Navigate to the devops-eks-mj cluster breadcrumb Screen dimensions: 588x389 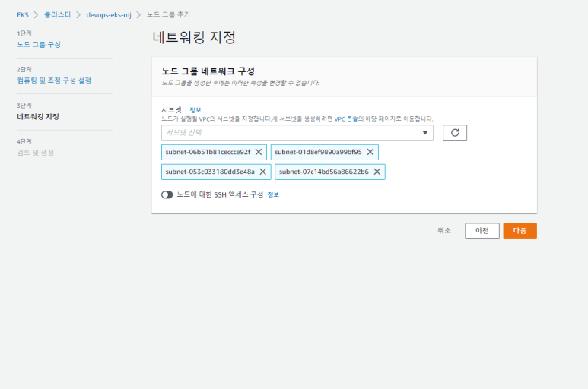click(x=109, y=15)
